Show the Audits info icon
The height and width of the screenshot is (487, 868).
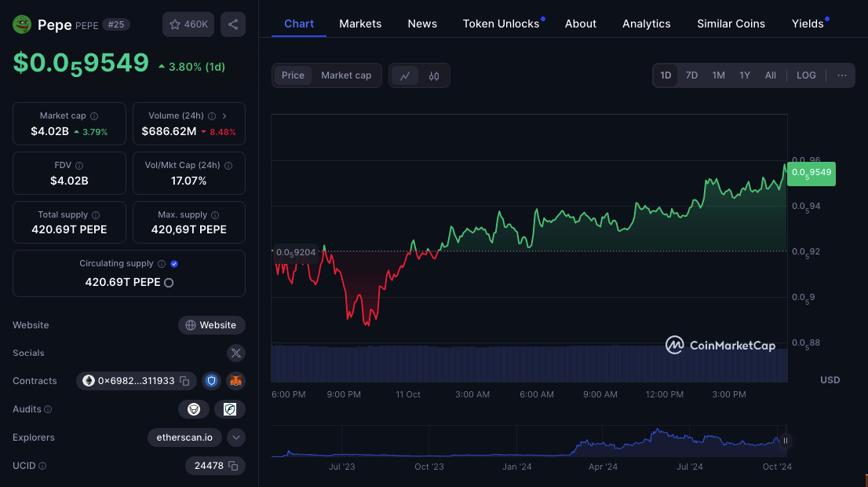48,409
